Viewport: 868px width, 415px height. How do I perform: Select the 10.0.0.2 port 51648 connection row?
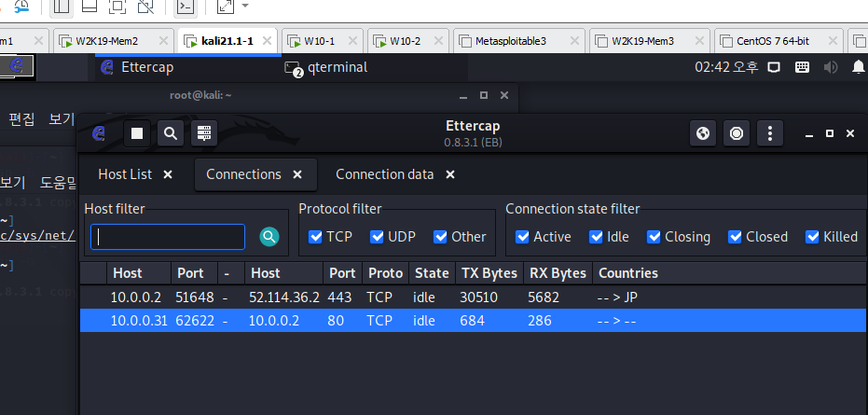click(474, 297)
